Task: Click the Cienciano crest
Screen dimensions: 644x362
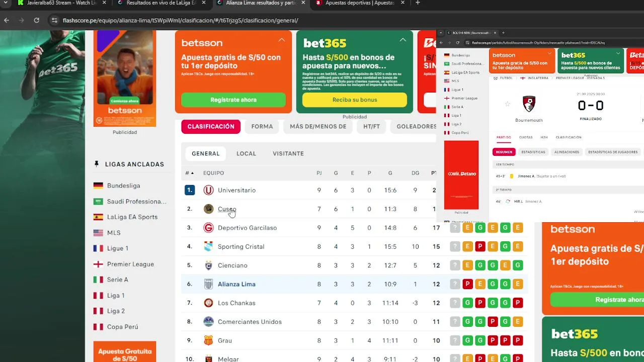Action: [x=208, y=265]
